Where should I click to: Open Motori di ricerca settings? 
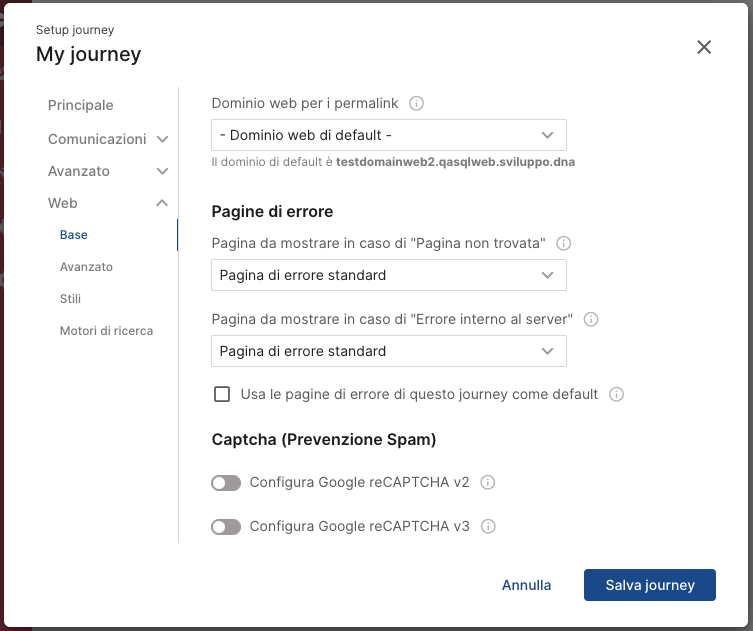point(106,331)
